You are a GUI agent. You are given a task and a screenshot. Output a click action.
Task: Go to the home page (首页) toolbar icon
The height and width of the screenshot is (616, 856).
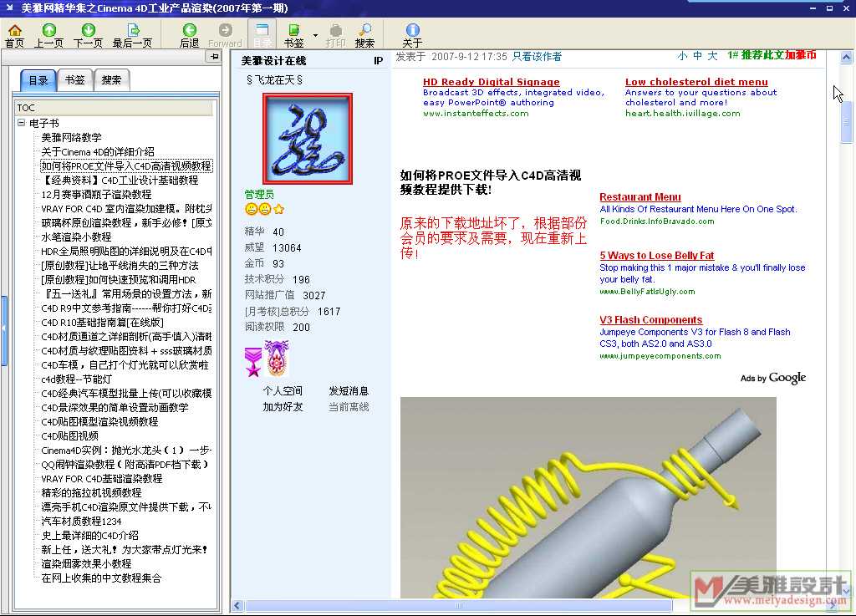[15, 35]
